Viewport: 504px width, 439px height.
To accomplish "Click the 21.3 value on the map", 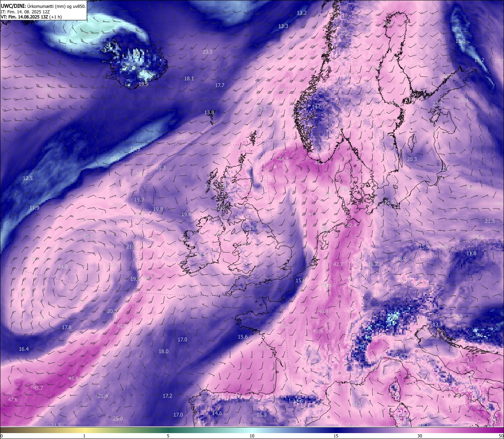I will 161,168.
